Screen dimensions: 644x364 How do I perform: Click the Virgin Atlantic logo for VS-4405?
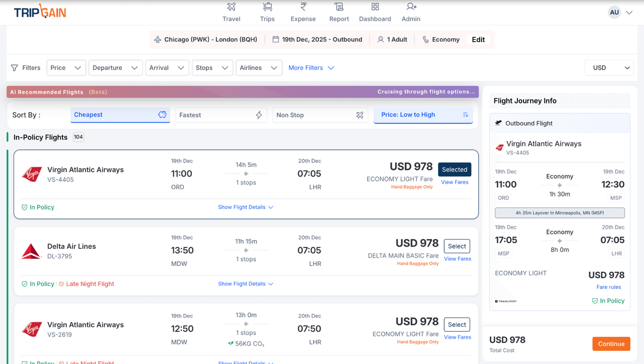point(32,175)
